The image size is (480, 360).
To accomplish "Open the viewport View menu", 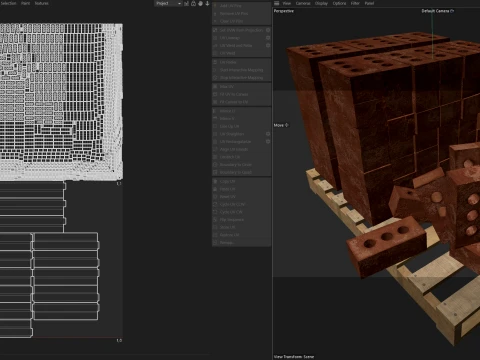I will click(x=287, y=3).
